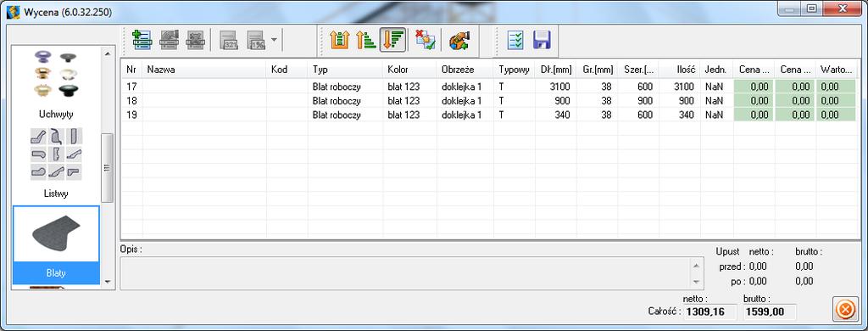The image size is (868, 331).
Task: Click the Szer.[... column header
Action: 639,70
